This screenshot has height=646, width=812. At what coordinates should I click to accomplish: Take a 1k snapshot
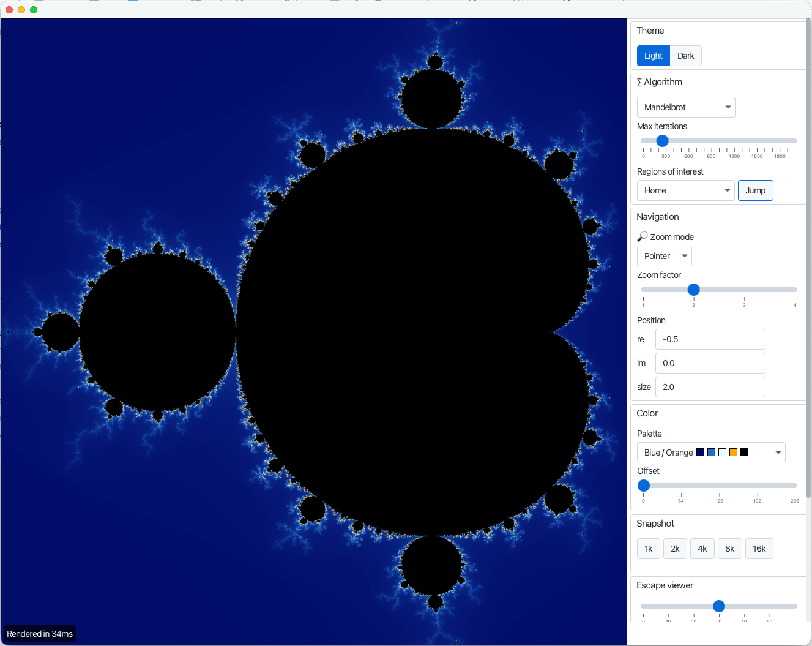click(x=648, y=549)
